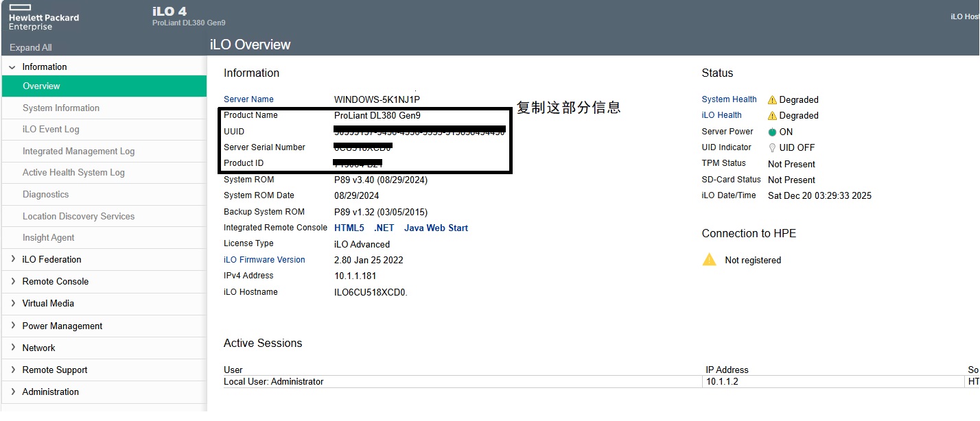Click the UID indicator light bulb icon
The height and width of the screenshot is (421, 980).
pyautogui.click(x=772, y=148)
